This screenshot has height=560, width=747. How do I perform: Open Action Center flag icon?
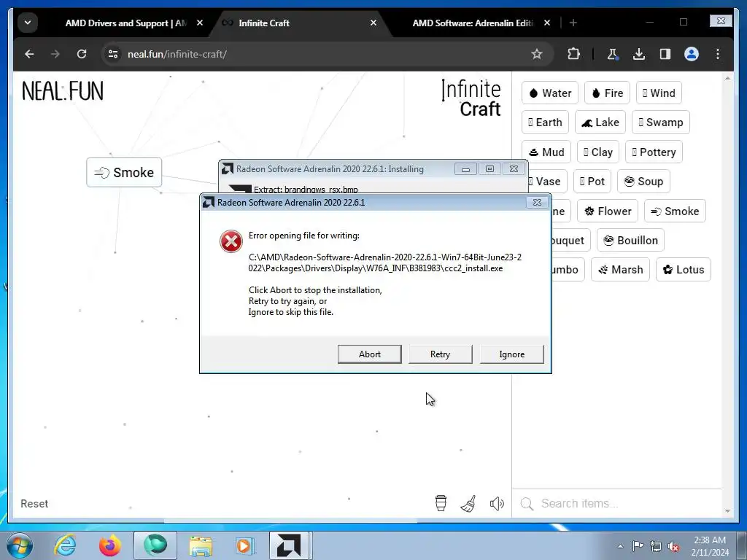[638, 546]
